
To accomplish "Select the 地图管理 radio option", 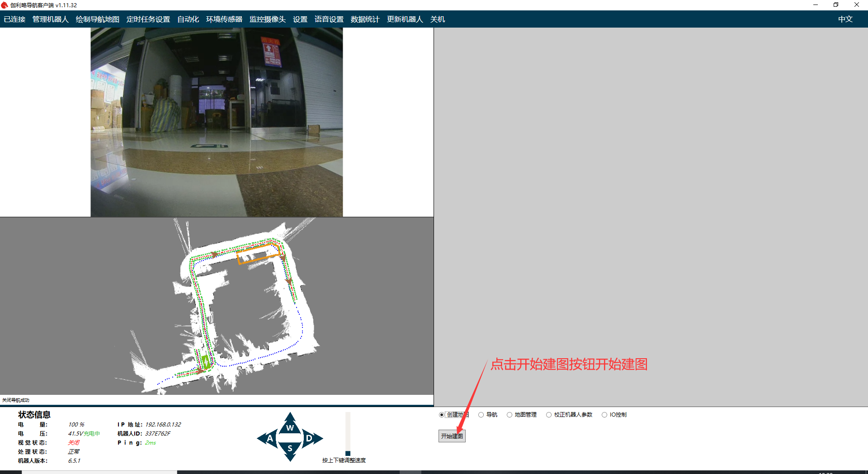I will pos(509,415).
